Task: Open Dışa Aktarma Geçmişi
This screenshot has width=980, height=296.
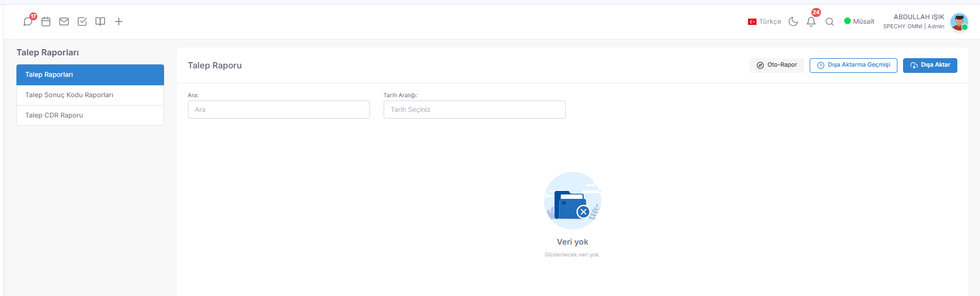Action: coord(853,65)
